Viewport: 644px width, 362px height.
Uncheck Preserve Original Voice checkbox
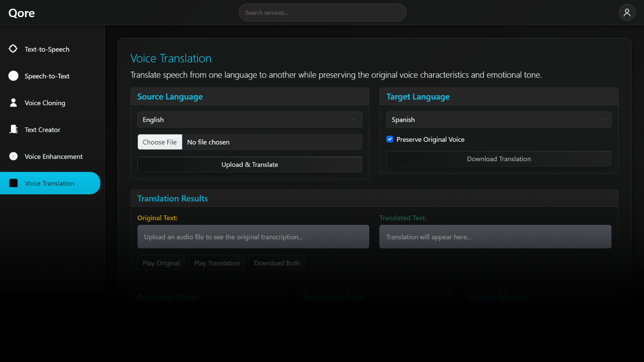click(390, 139)
